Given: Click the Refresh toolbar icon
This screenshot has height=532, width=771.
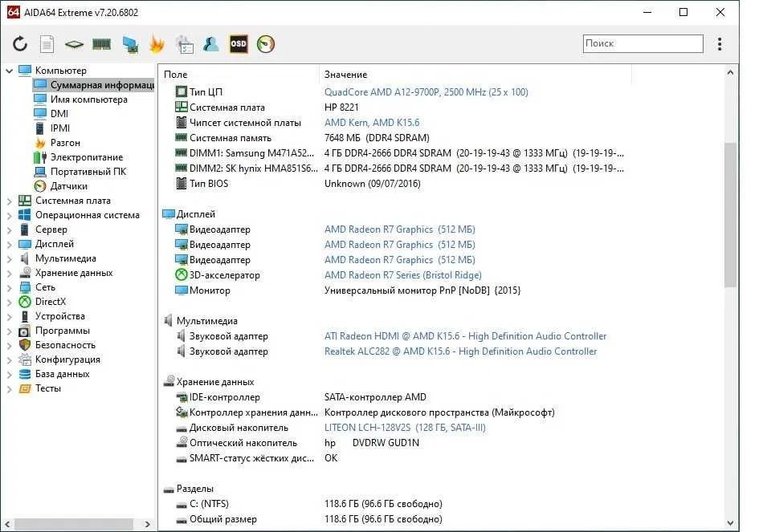Looking at the screenshot, I should point(19,44).
